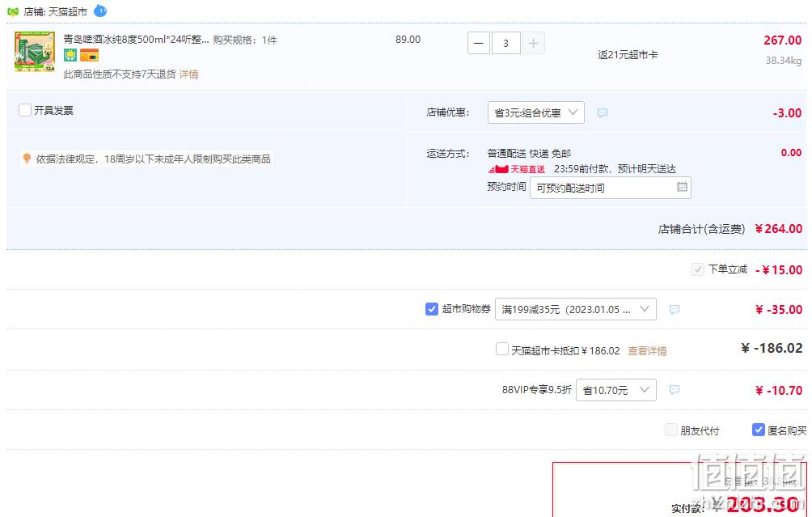Click the comment icon beside 店铺优惠 dropdown
The height and width of the screenshot is (517, 812).
coord(603,113)
